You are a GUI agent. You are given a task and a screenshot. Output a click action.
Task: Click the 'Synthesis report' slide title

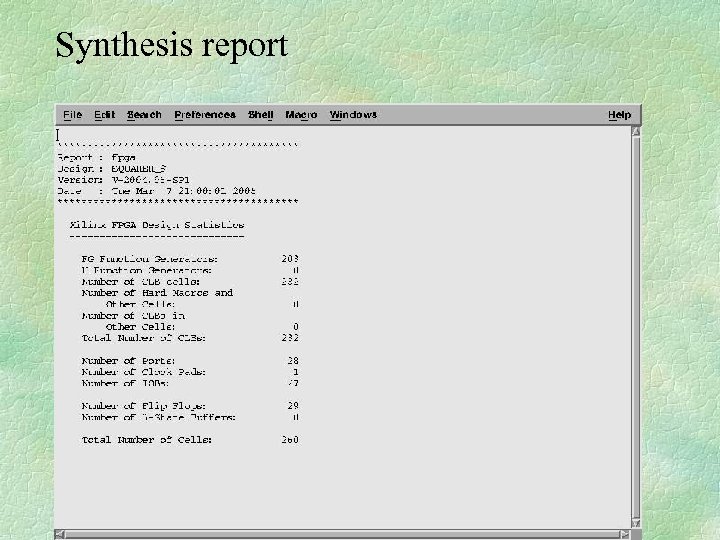171,45
